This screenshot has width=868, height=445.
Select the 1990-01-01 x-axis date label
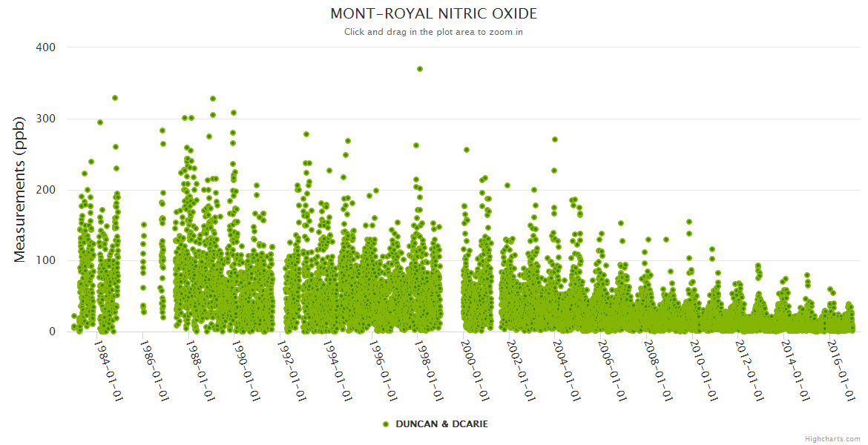click(x=246, y=370)
